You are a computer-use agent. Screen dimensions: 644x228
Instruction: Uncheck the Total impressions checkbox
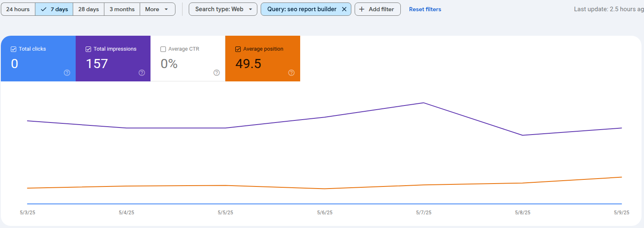pyautogui.click(x=88, y=49)
